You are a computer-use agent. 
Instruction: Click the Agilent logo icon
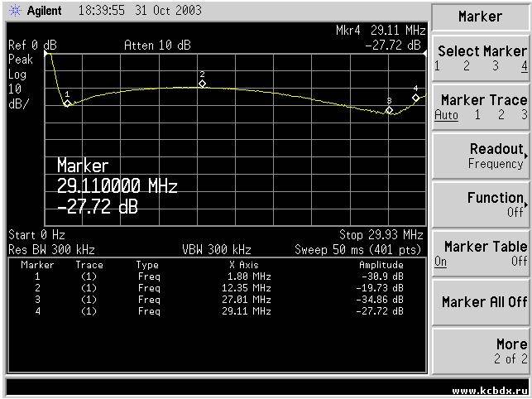[x=15, y=11]
